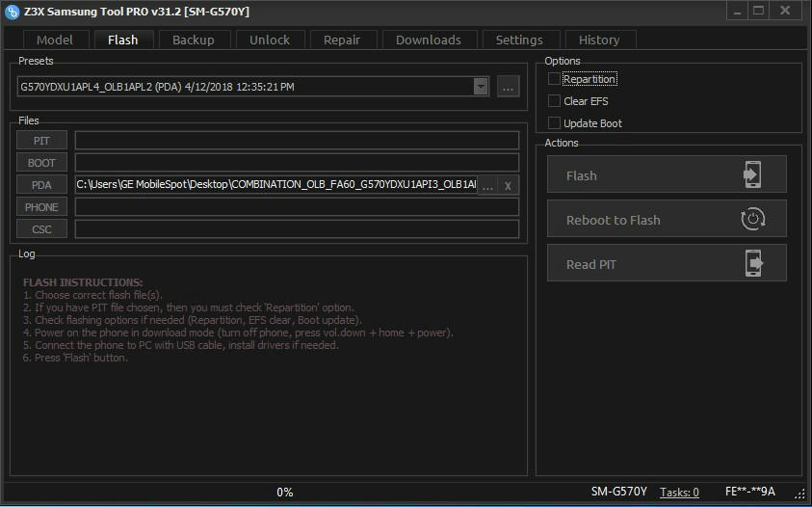812x507 pixels.
Task: Select the G570YDXU1APL4 preset combo box
Action: click(x=252, y=87)
